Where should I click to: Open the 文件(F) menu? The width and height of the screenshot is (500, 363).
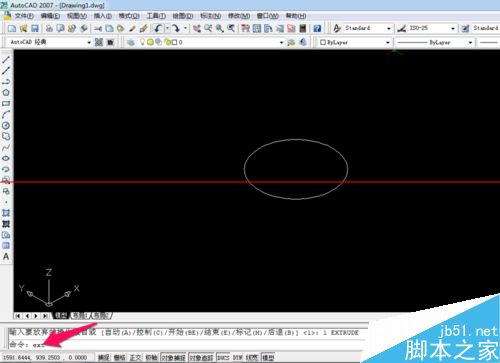tap(24, 16)
